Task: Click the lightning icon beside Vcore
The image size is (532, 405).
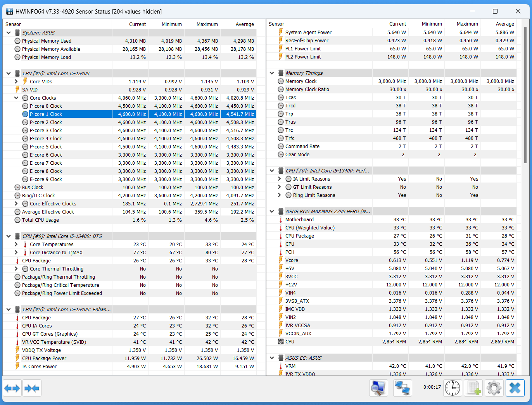Action: [x=281, y=260]
